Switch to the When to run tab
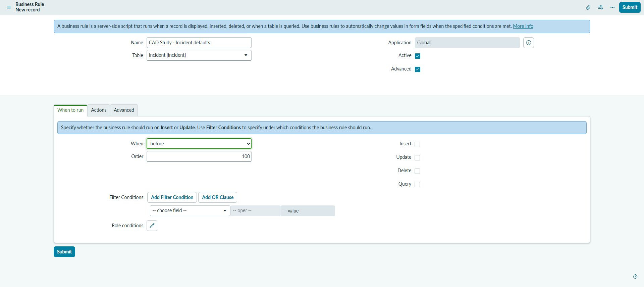This screenshot has height=287, width=644. pyautogui.click(x=70, y=110)
